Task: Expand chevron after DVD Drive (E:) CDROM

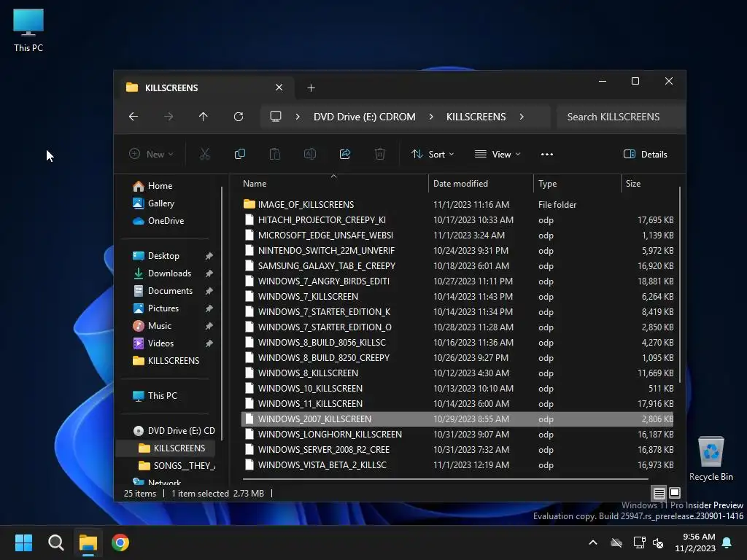Action: click(430, 117)
